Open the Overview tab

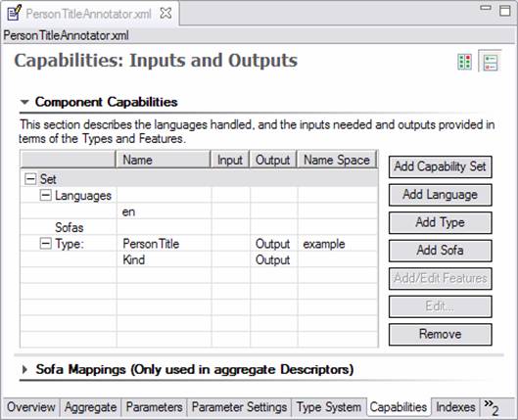coord(31,407)
